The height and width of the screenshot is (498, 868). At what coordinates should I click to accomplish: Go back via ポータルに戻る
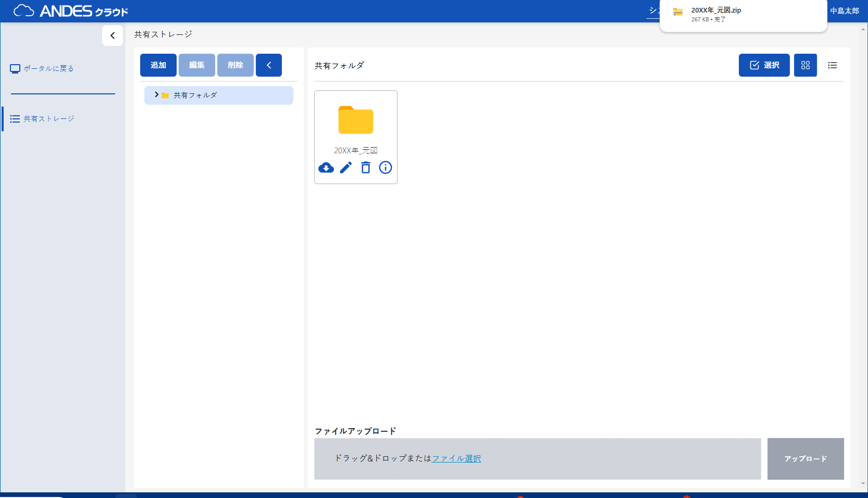(48, 68)
